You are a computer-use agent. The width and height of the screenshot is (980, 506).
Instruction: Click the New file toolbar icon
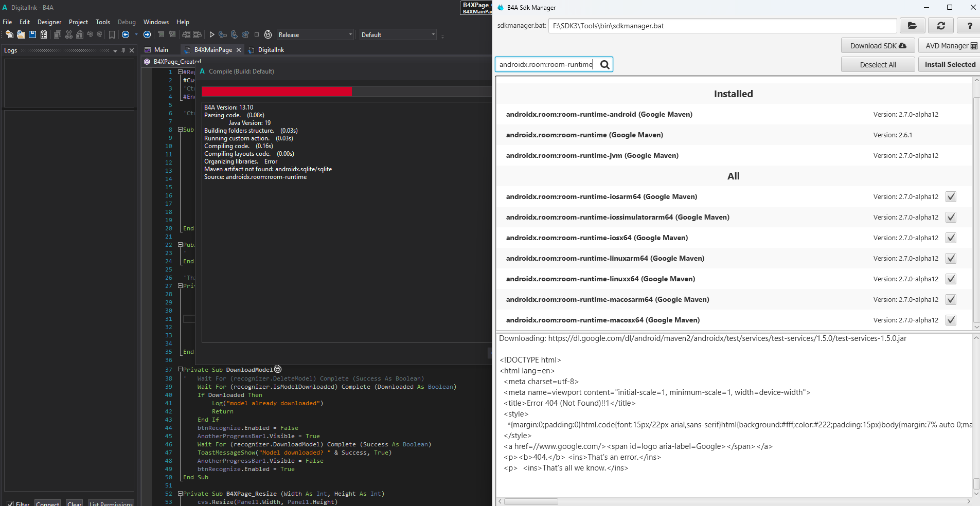[x=9, y=34]
